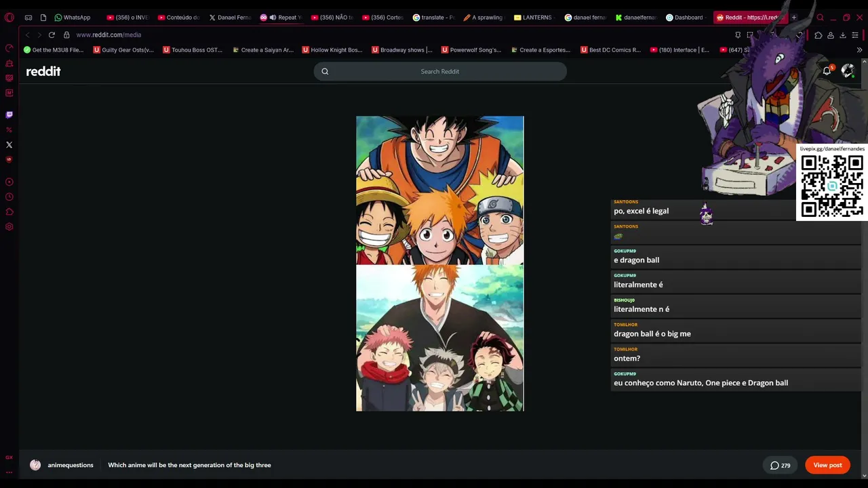
Task: Go back to previous page
Action: (27, 35)
